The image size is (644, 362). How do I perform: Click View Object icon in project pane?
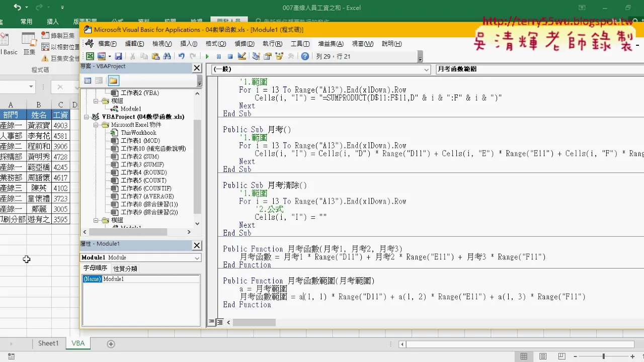99,80
